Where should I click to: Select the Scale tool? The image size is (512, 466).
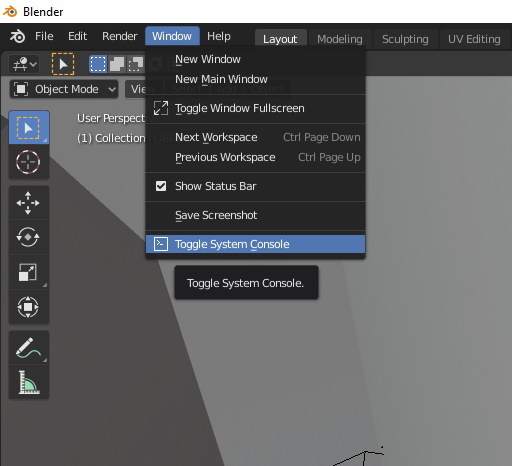tap(29, 272)
